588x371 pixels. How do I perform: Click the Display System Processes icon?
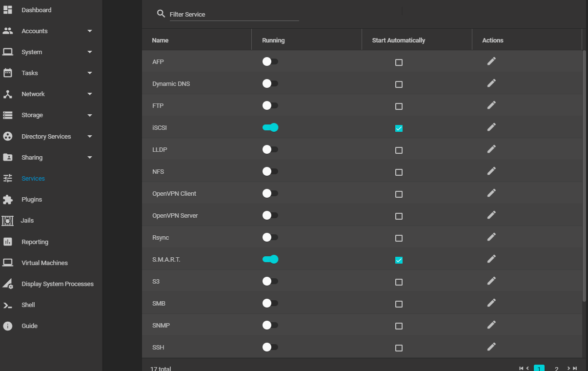pyautogui.click(x=8, y=284)
